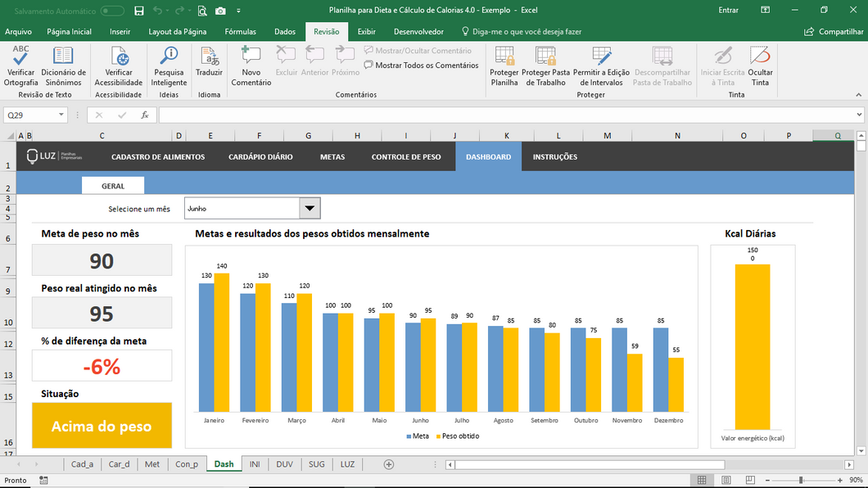868x488 pixels.
Task: Expand the Name Box dropdown
Action: [x=61, y=115]
